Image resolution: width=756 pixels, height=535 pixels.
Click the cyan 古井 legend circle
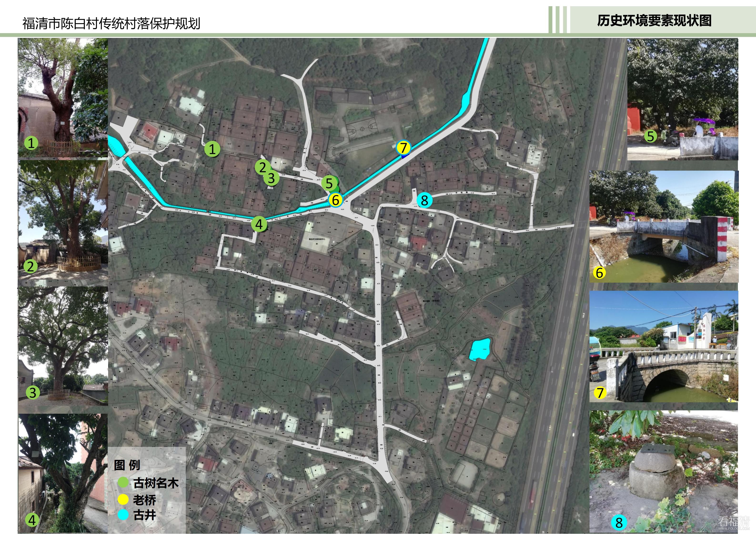[123, 515]
